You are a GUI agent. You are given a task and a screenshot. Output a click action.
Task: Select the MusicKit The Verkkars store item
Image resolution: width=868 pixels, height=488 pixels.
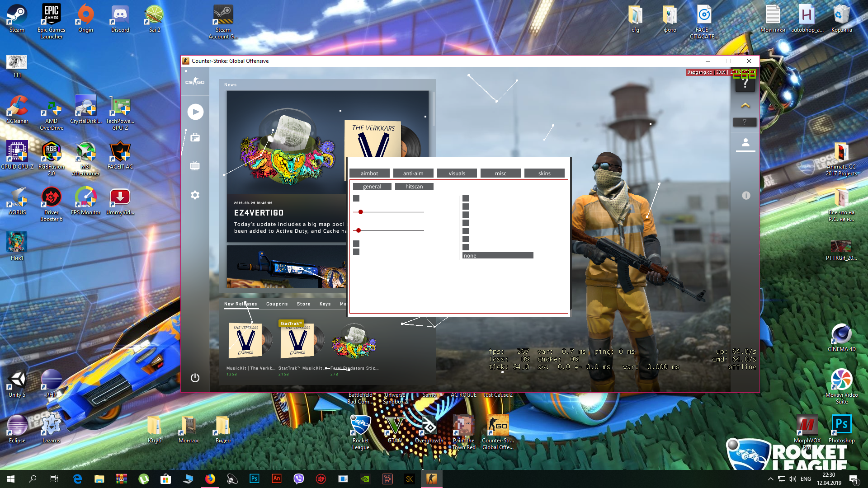(x=251, y=348)
